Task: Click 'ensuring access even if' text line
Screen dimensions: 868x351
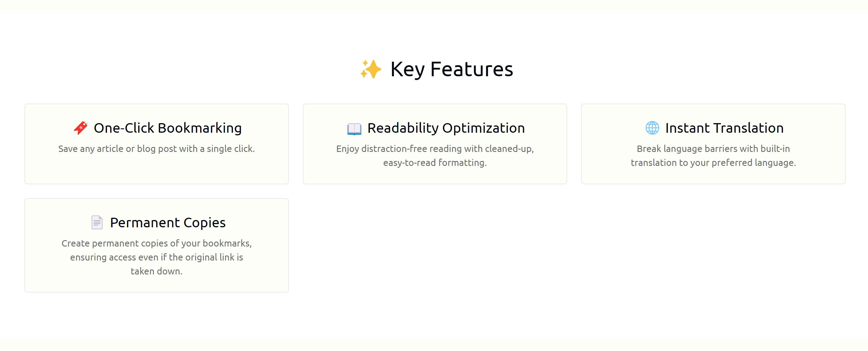Action: click(x=157, y=258)
